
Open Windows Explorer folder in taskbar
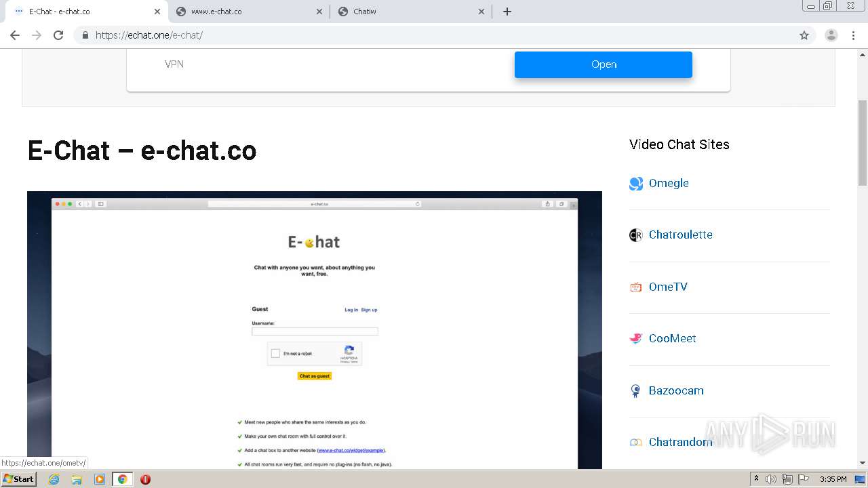pyautogui.click(x=77, y=479)
